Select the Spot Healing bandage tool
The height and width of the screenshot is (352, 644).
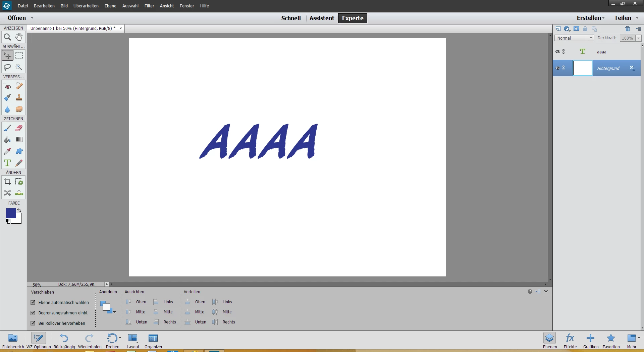(19, 86)
